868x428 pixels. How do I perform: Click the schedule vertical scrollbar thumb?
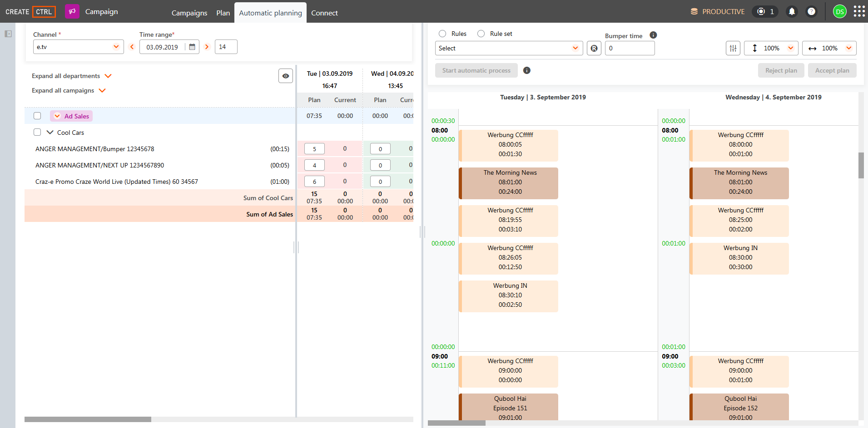click(861, 165)
